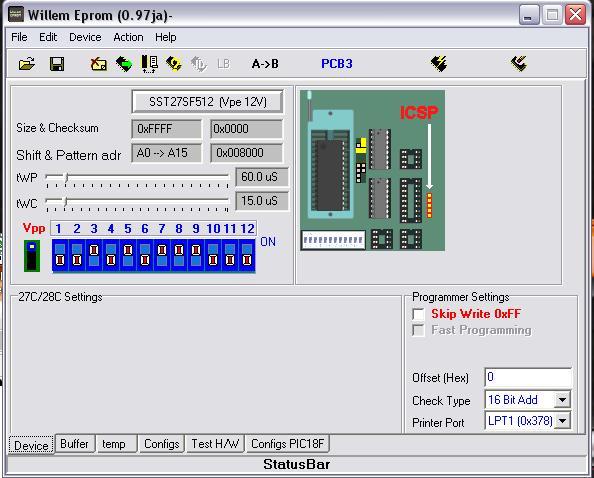Toggle DIP switch 10
594x478 pixels.
(x=213, y=256)
